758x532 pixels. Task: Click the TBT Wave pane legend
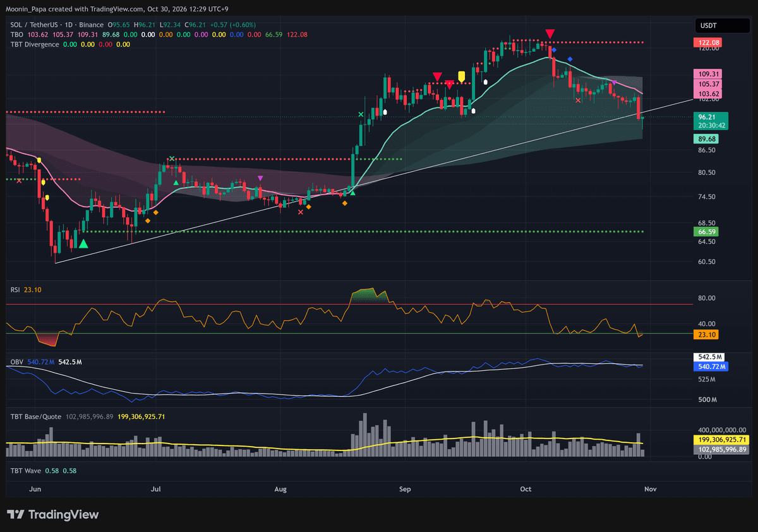pyautogui.click(x=27, y=471)
